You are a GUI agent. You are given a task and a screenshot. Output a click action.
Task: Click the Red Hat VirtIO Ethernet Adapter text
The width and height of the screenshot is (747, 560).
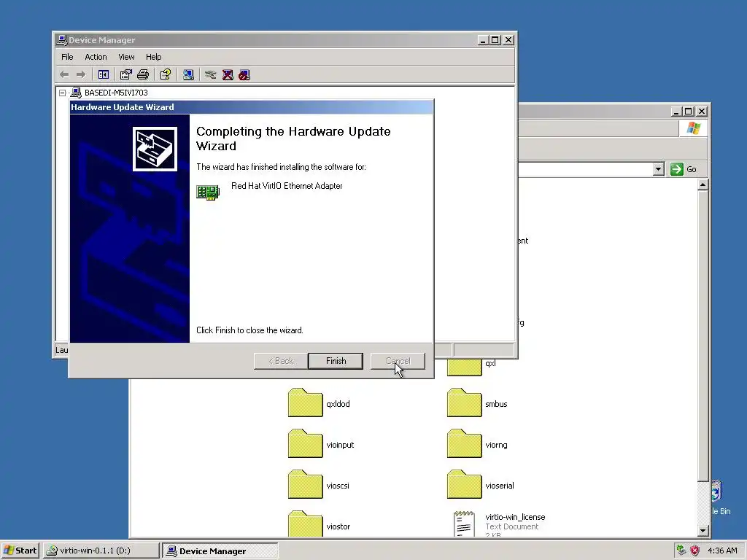click(x=287, y=186)
